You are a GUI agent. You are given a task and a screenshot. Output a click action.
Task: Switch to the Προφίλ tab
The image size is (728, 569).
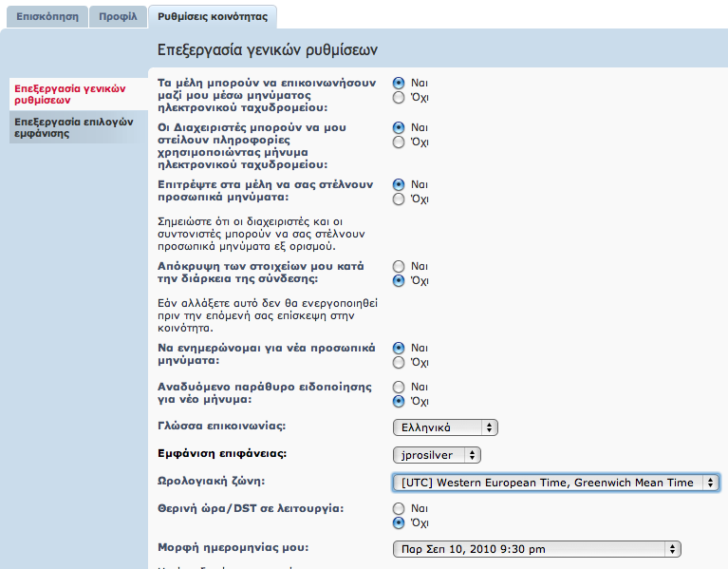[x=118, y=16]
